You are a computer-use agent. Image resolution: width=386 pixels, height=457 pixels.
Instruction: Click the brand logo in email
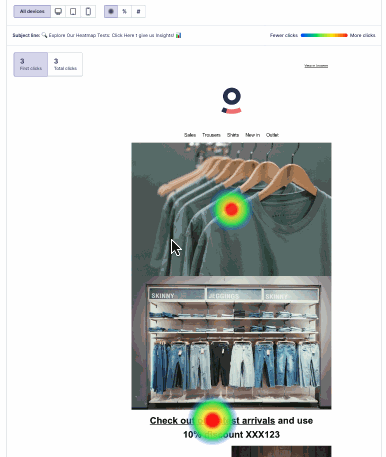[x=231, y=101]
